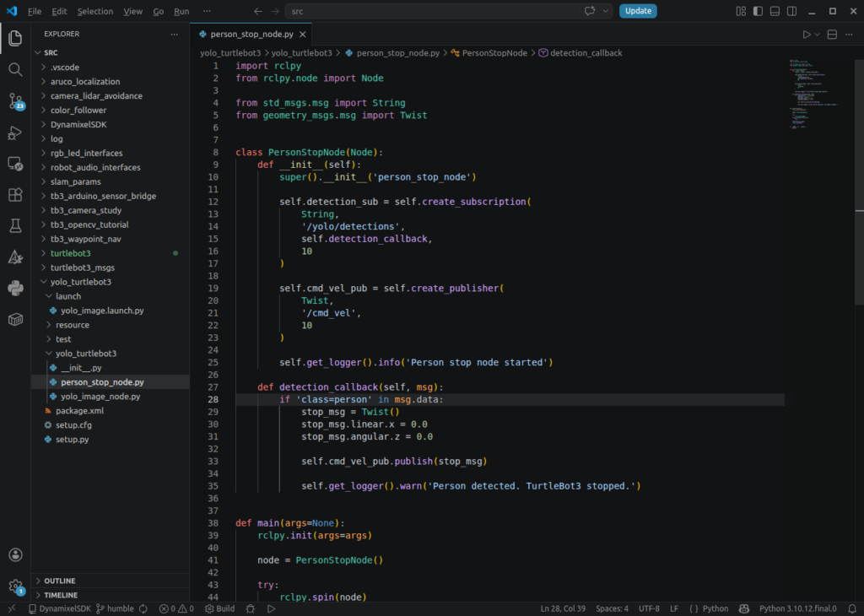Synchronize changes icon in status bar

pos(143,609)
